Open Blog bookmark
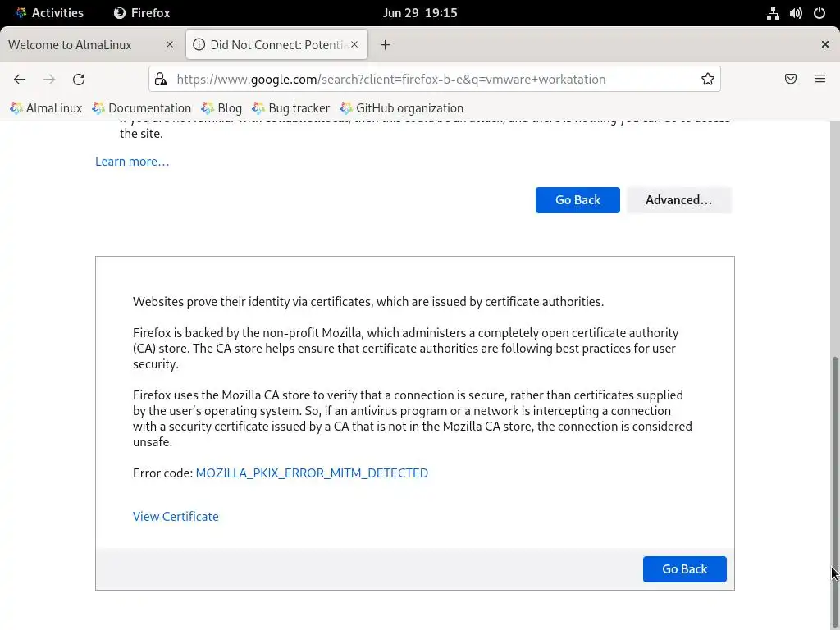 coord(221,108)
